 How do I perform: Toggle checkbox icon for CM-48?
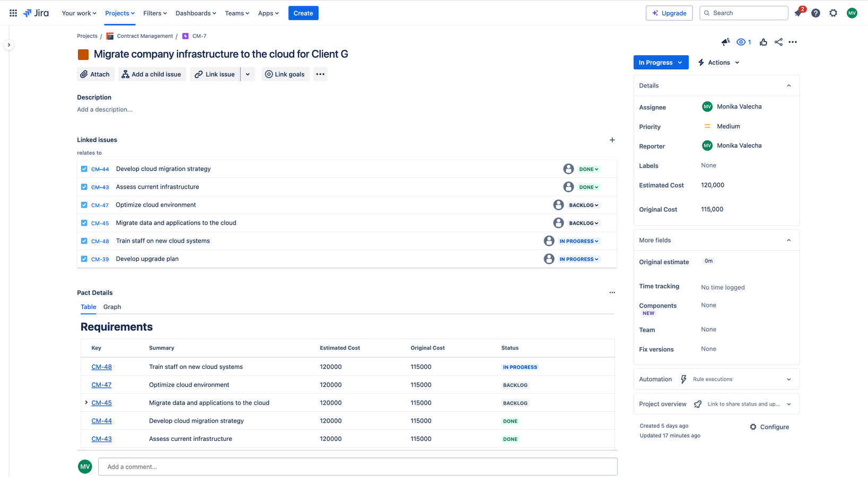[x=84, y=241]
